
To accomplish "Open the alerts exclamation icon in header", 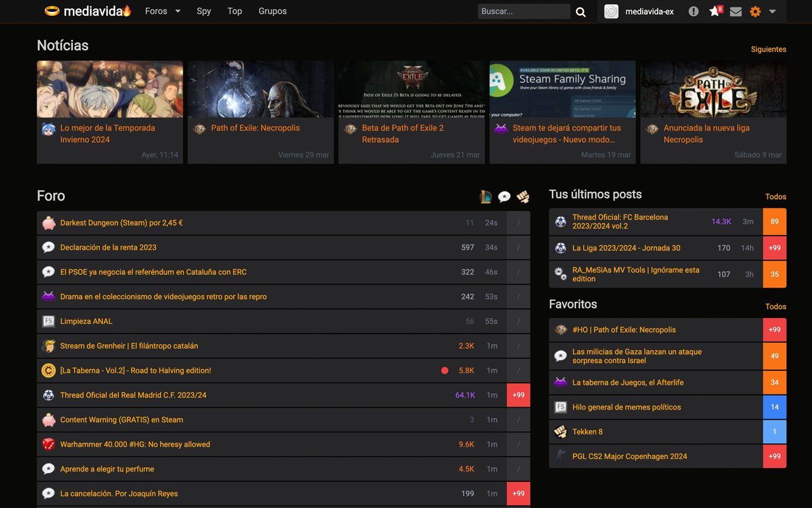I will [x=693, y=11].
